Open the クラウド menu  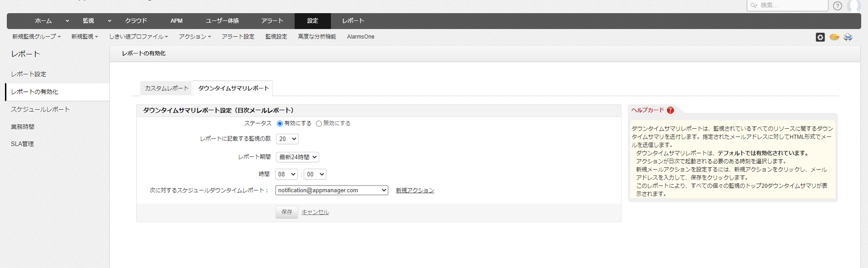tap(136, 21)
